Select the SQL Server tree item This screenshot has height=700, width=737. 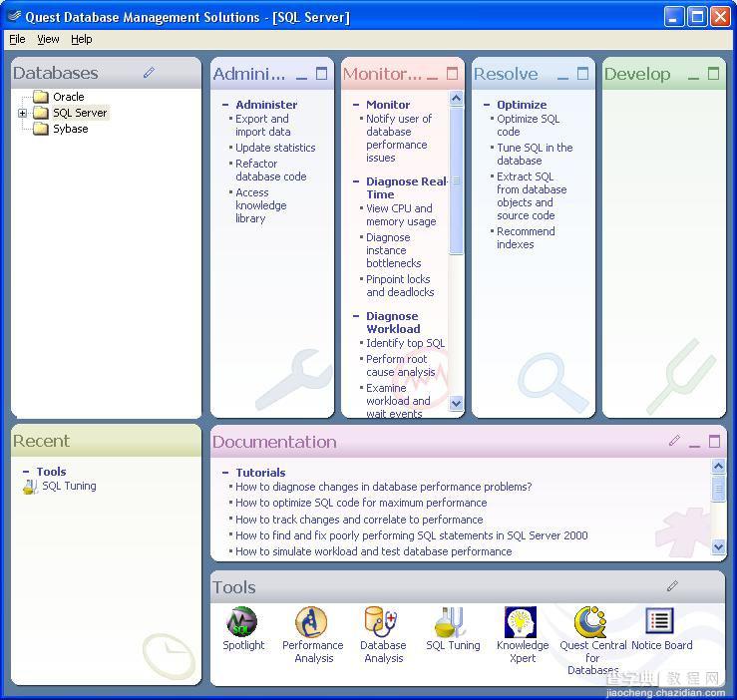point(80,113)
